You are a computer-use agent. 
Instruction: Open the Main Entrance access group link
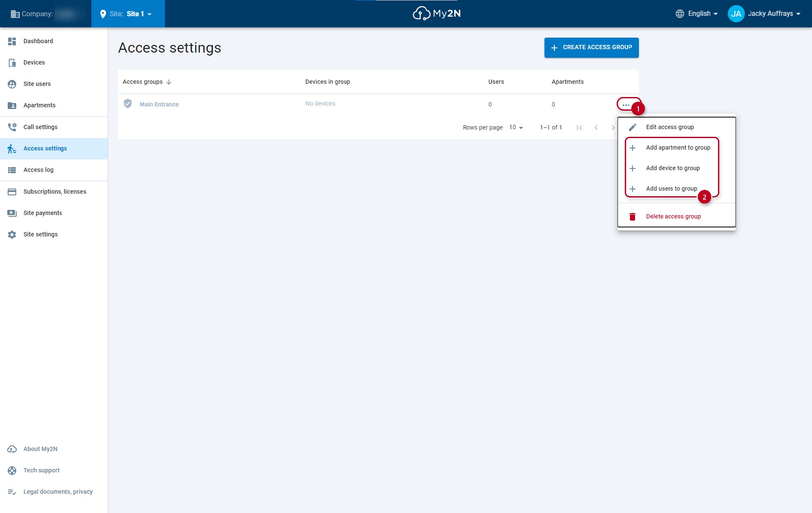(x=159, y=105)
